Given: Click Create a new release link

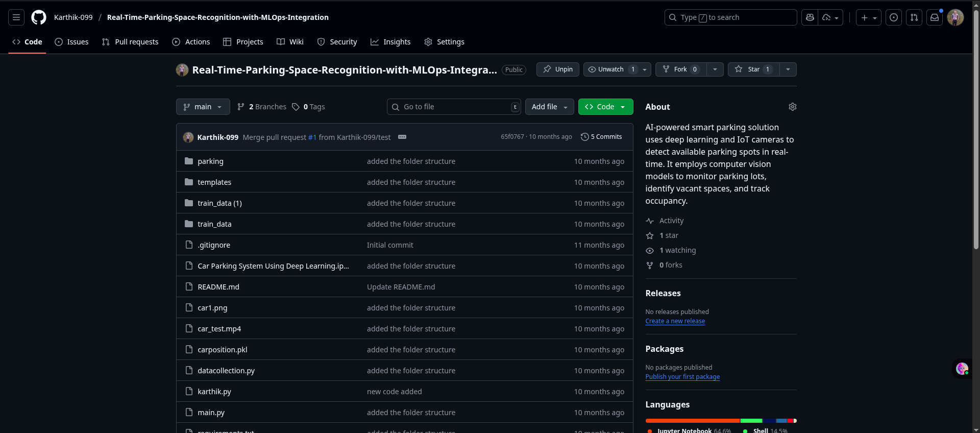Looking at the screenshot, I should pos(675,321).
